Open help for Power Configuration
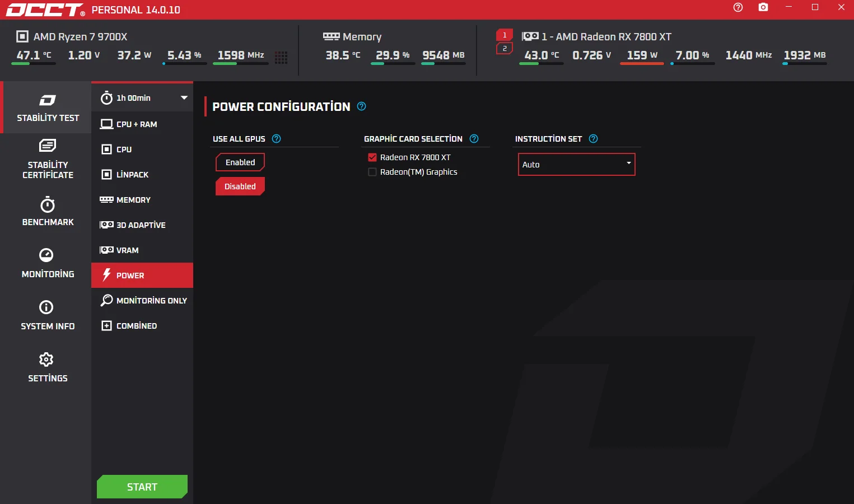Screen dimensions: 854x504 [362, 106]
